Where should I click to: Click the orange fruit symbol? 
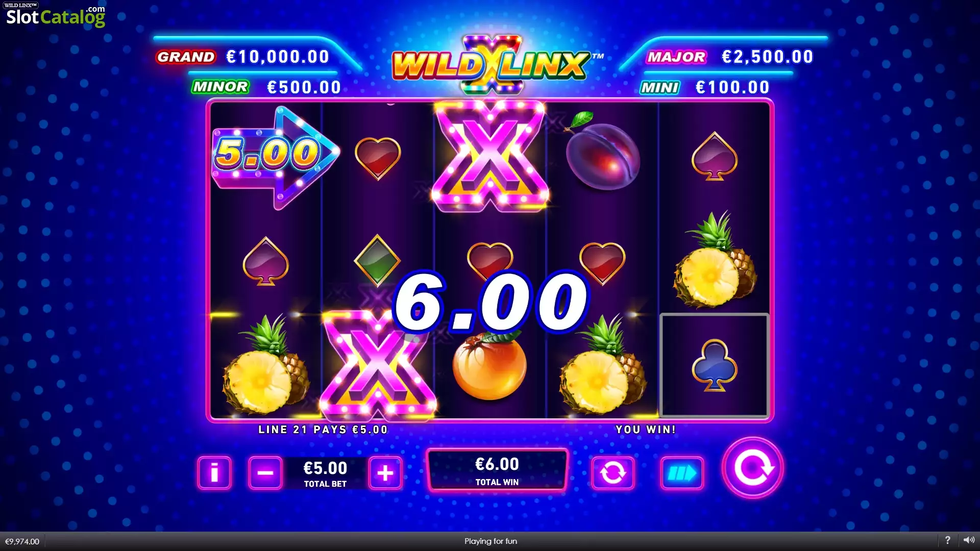[489, 365]
